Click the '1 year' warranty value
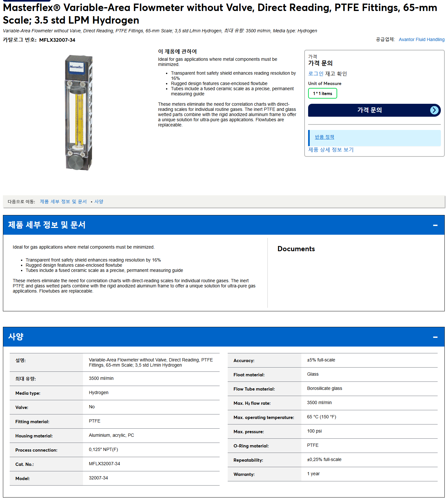447x504 pixels. tap(313, 474)
